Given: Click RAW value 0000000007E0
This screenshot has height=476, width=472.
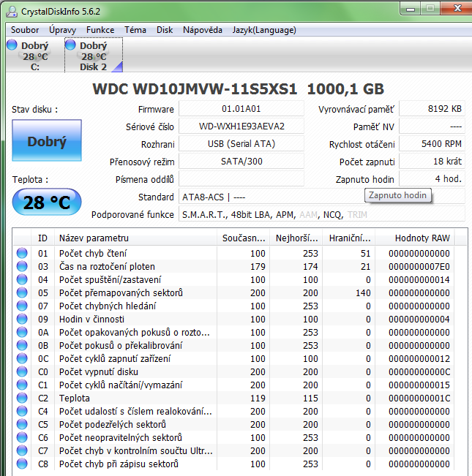Looking at the screenshot, I should coord(419,267).
